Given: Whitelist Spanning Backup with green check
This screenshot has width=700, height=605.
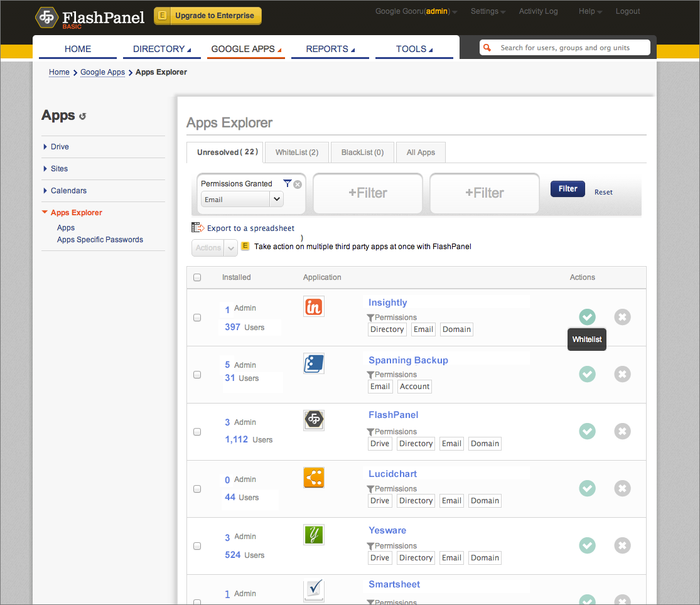Looking at the screenshot, I should (x=587, y=374).
